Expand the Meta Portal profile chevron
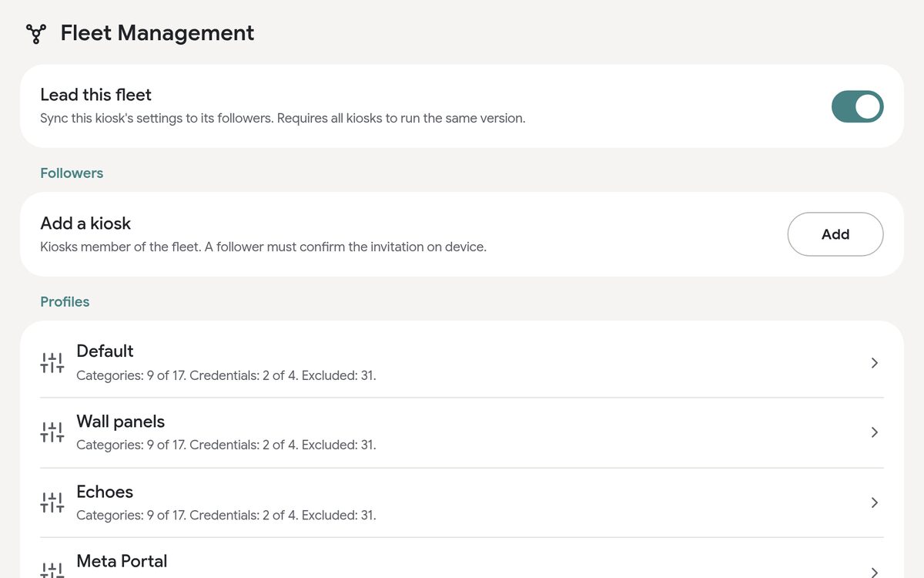Screen dimensions: 924x578 pyautogui.click(x=874, y=572)
